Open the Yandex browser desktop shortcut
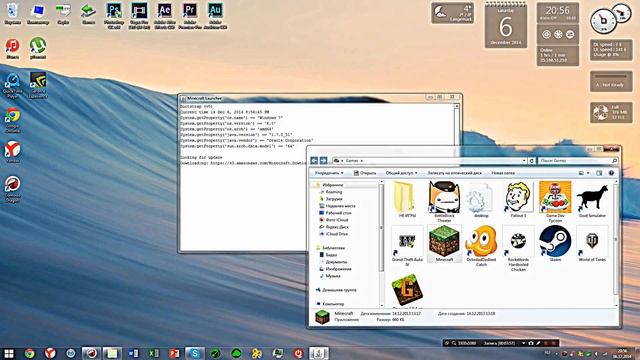640x360 pixels. (13, 152)
